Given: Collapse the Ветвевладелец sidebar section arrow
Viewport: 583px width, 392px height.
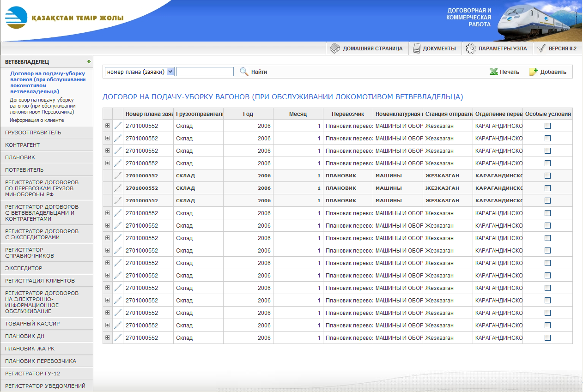Looking at the screenshot, I should [x=89, y=61].
